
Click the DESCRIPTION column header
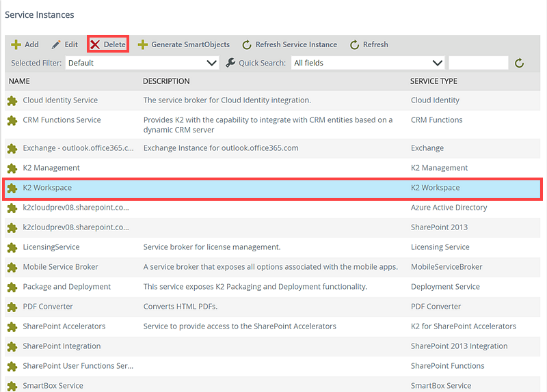pyautogui.click(x=166, y=81)
